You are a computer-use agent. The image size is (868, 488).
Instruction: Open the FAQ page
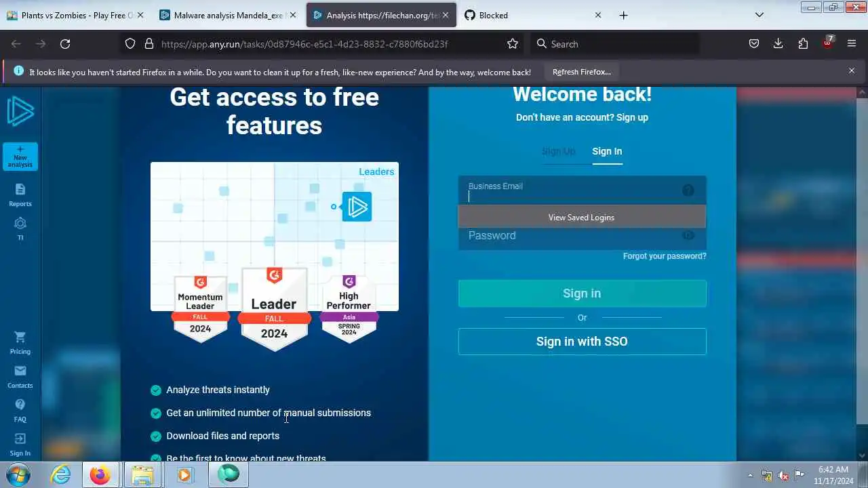click(20, 411)
